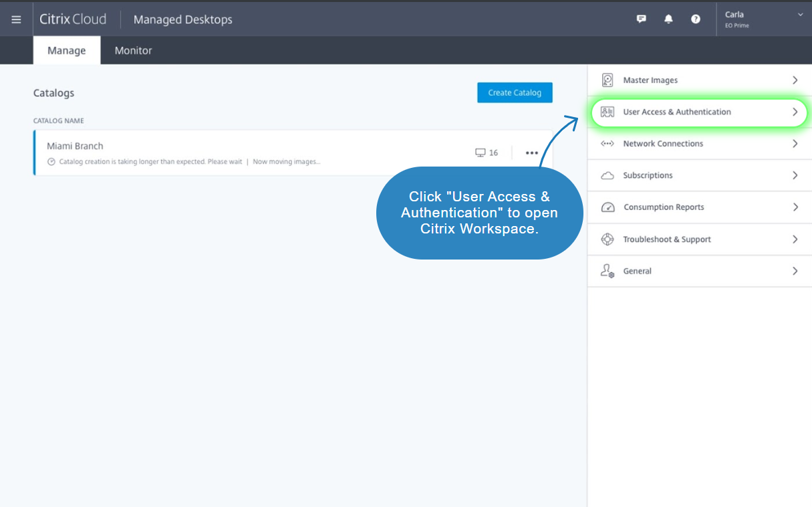This screenshot has width=812, height=507.
Task: Click the Network Connections icon
Action: click(x=607, y=144)
